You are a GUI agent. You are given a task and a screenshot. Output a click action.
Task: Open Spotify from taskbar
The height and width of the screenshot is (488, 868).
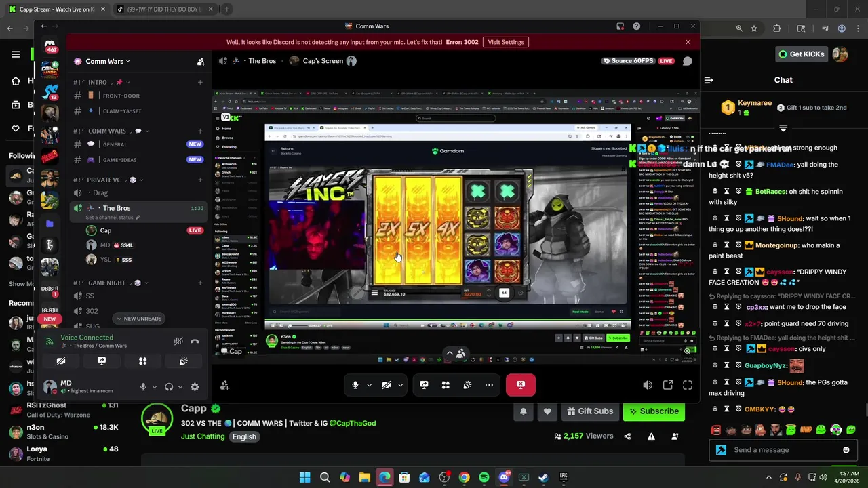[484, 477]
